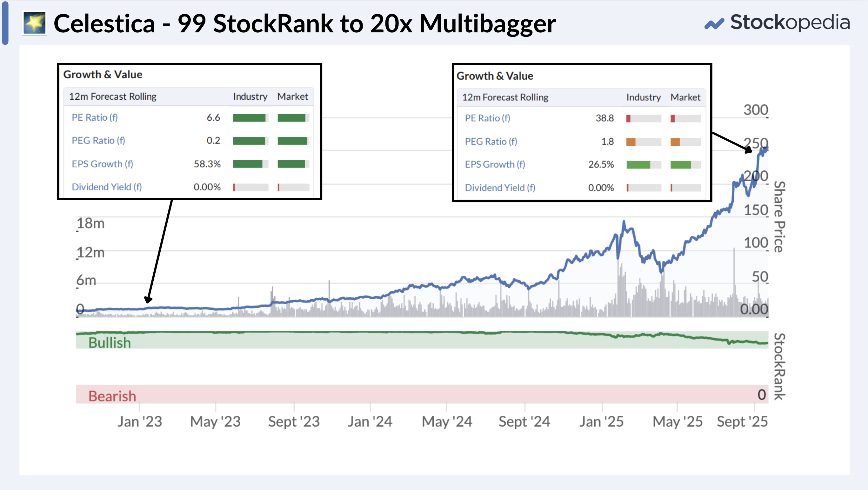Image resolution: width=868 pixels, height=490 pixels.
Task: Open PE Ratio (f) link showing 6.6
Action: pyautogui.click(x=95, y=117)
